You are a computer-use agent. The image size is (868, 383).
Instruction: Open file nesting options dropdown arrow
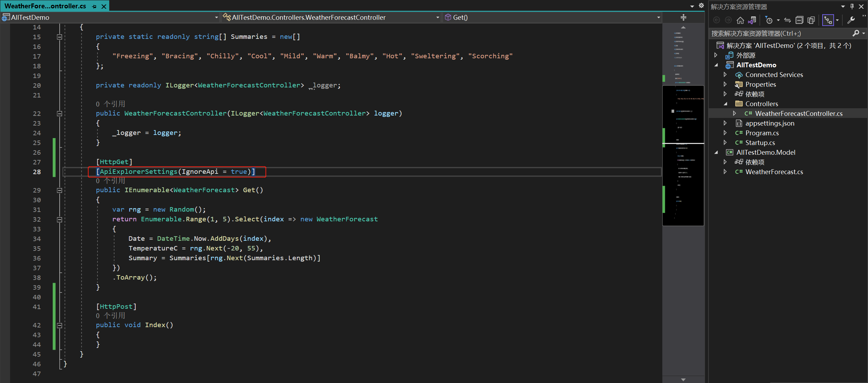837,20
